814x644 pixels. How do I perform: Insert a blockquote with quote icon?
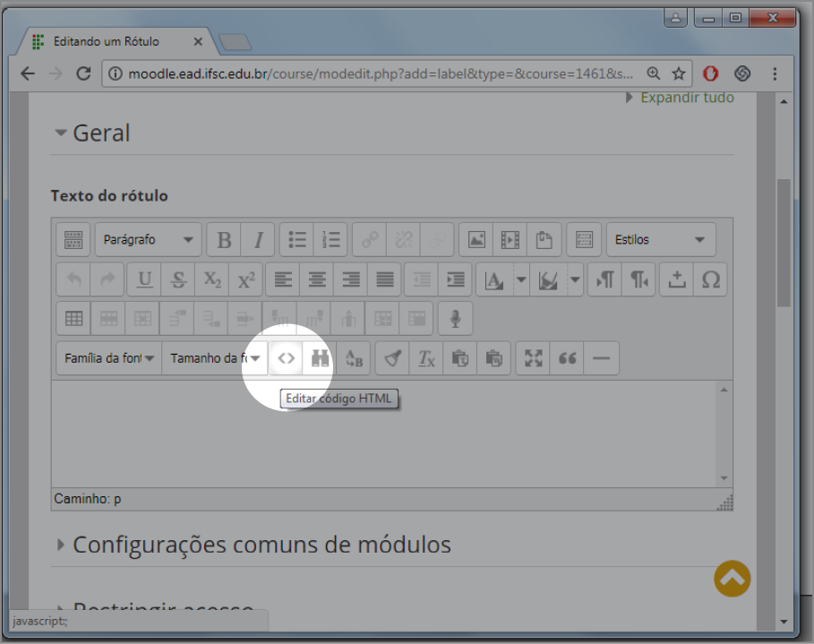pyautogui.click(x=567, y=358)
